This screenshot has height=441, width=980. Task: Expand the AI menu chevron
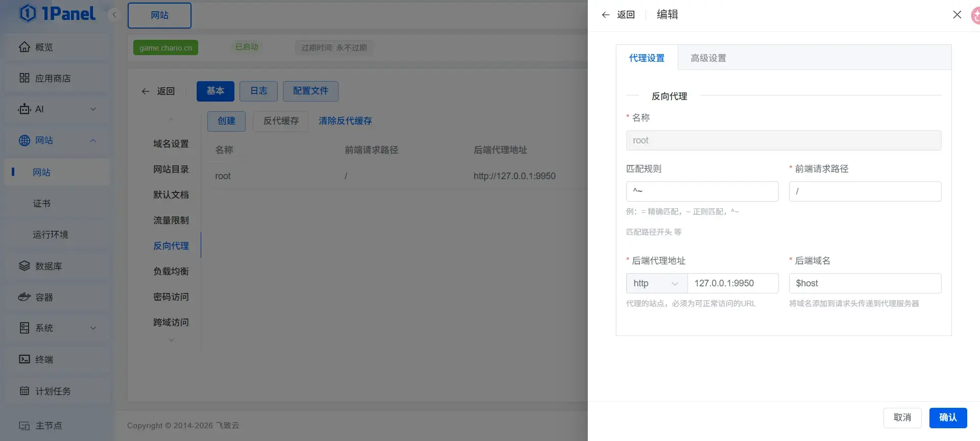93,109
